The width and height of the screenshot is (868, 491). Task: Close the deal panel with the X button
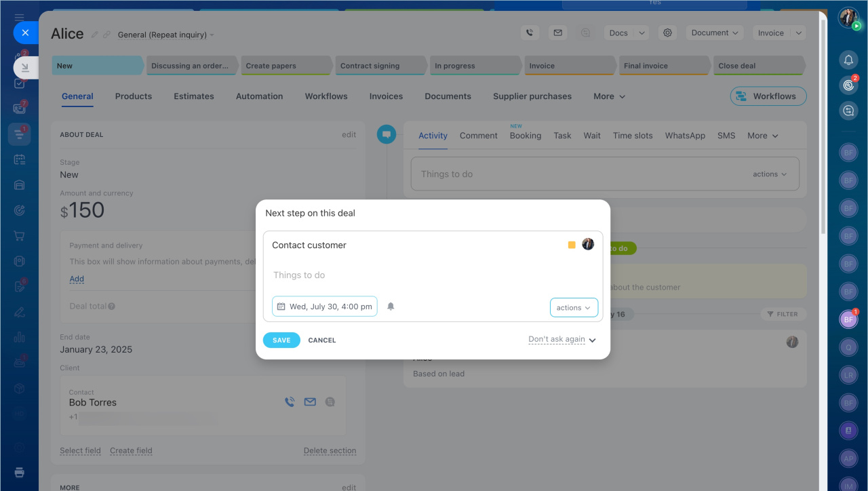(x=25, y=32)
